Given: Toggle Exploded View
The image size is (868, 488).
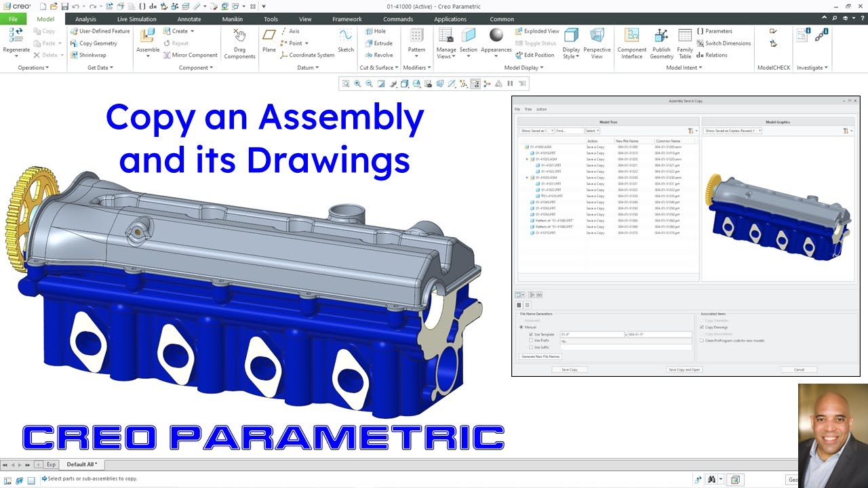Looking at the screenshot, I should [537, 31].
